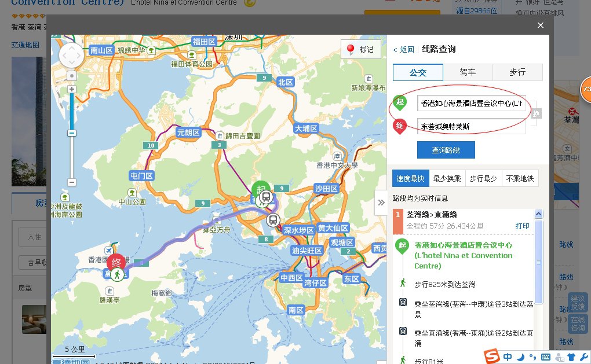Open the Sogou input method S icon
The height and width of the screenshot is (364, 591).
tap(492, 356)
